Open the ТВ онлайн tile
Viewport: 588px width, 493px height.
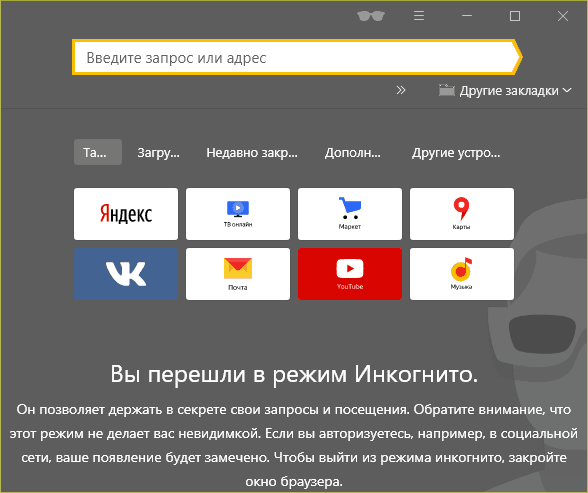tap(238, 214)
